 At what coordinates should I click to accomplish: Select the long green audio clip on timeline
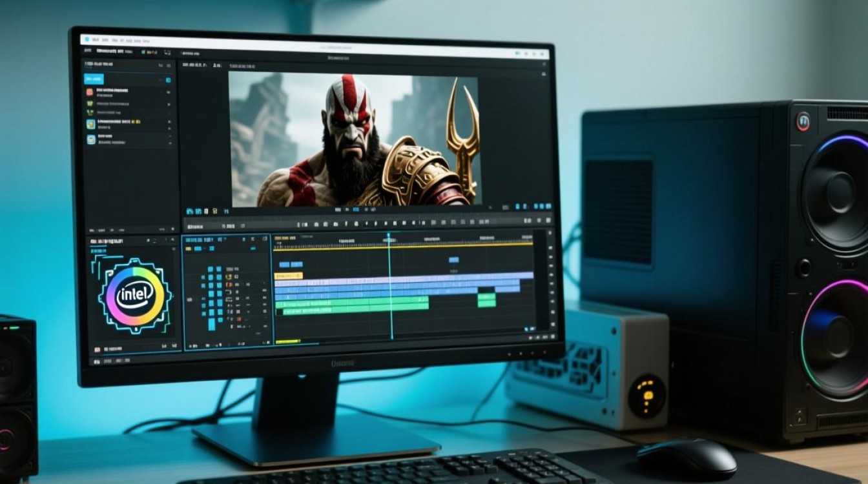(x=352, y=304)
